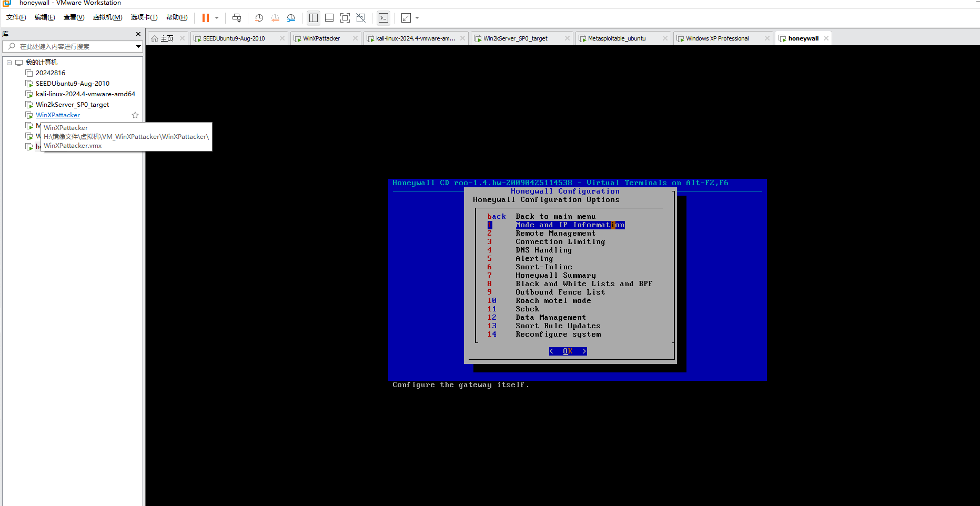Screen dimensions: 980x506
Task: Open the snapshot manager wrench-clock icon
Action: click(x=291, y=18)
